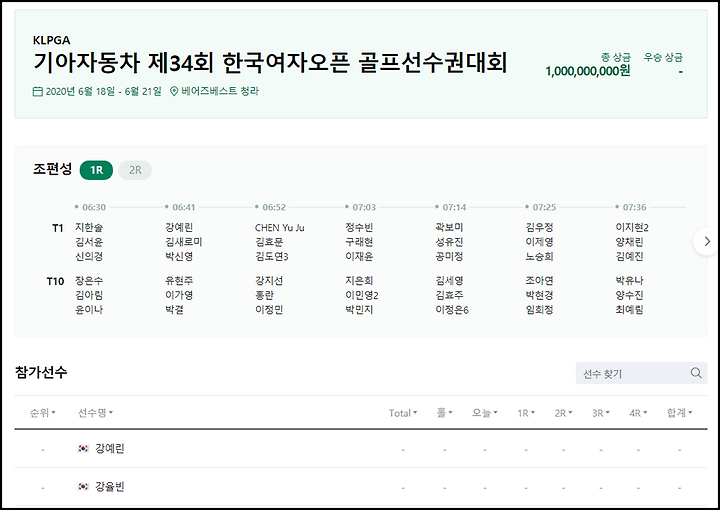Sort by 홀 column

coord(444,413)
